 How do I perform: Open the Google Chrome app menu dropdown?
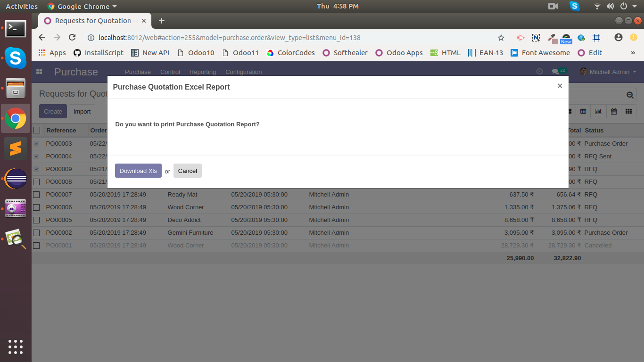tap(82, 6)
